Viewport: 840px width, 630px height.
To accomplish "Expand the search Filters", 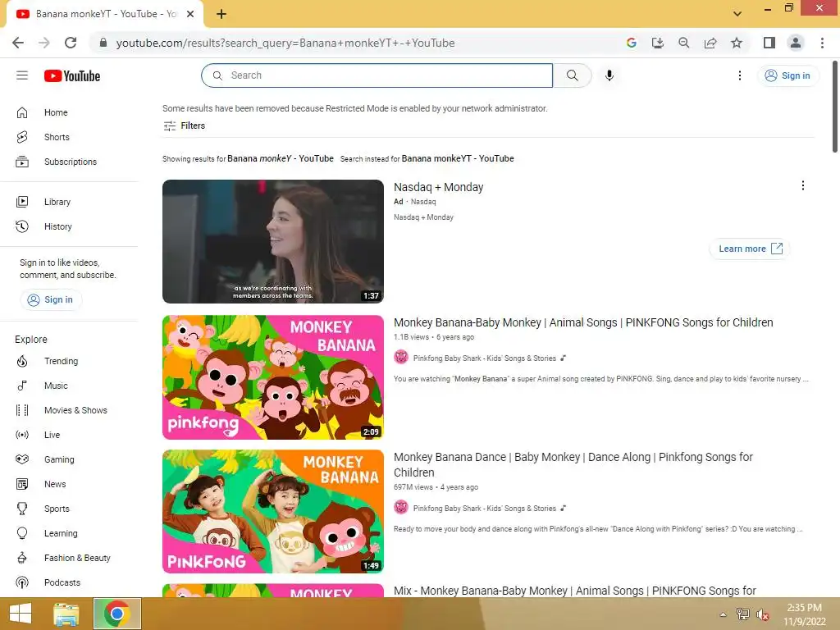I will (185, 126).
